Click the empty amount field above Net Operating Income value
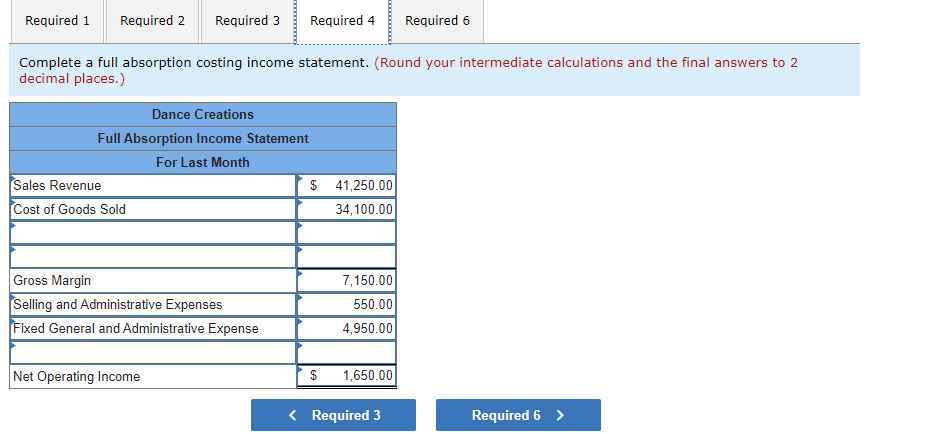The image size is (927, 434). pyautogui.click(x=346, y=352)
